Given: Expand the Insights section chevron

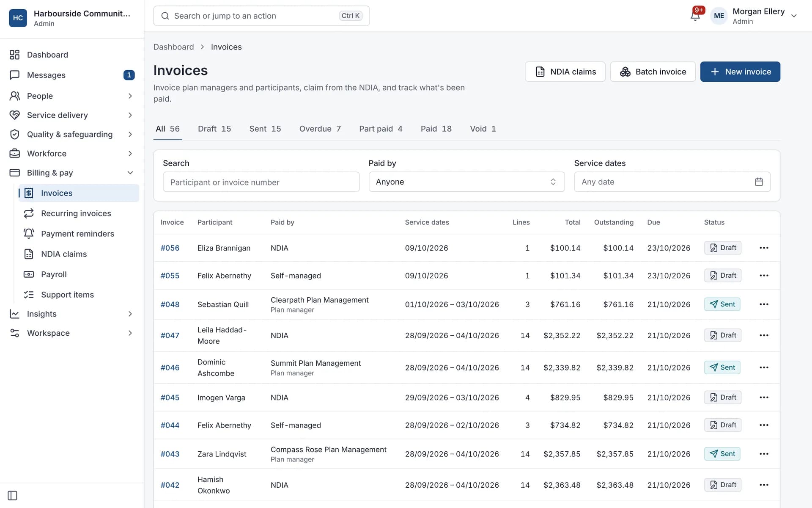Looking at the screenshot, I should coord(130,314).
